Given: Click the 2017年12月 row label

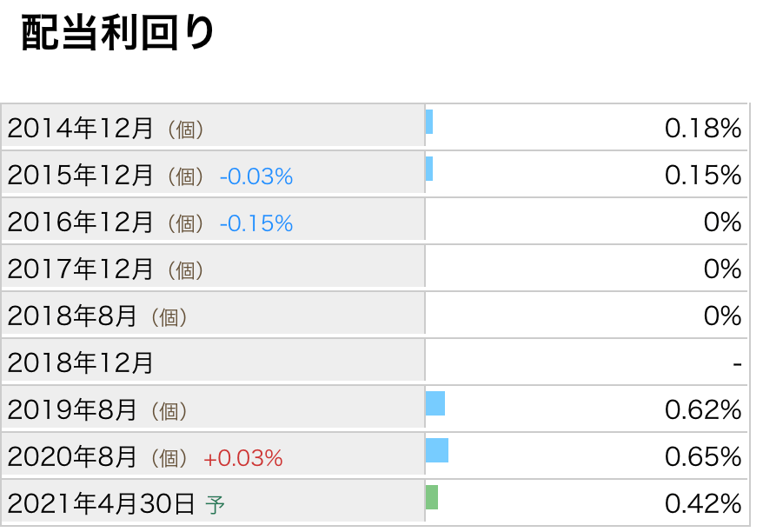Looking at the screenshot, I should click(80, 269).
